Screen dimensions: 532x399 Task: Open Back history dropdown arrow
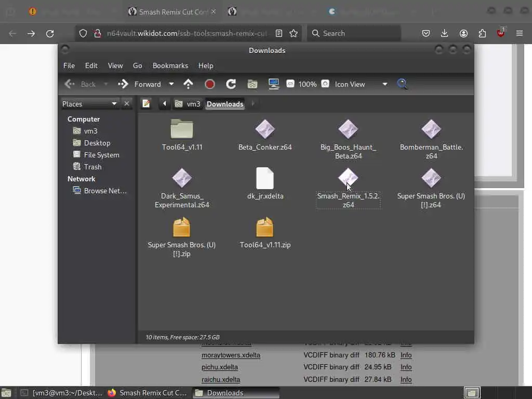coord(106,84)
